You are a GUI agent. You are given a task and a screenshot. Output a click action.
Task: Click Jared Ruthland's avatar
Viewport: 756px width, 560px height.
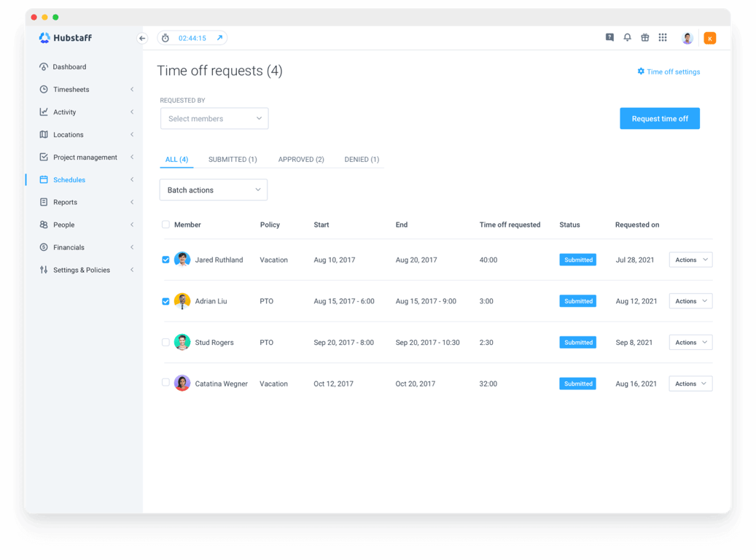pyautogui.click(x=182, y=260)
